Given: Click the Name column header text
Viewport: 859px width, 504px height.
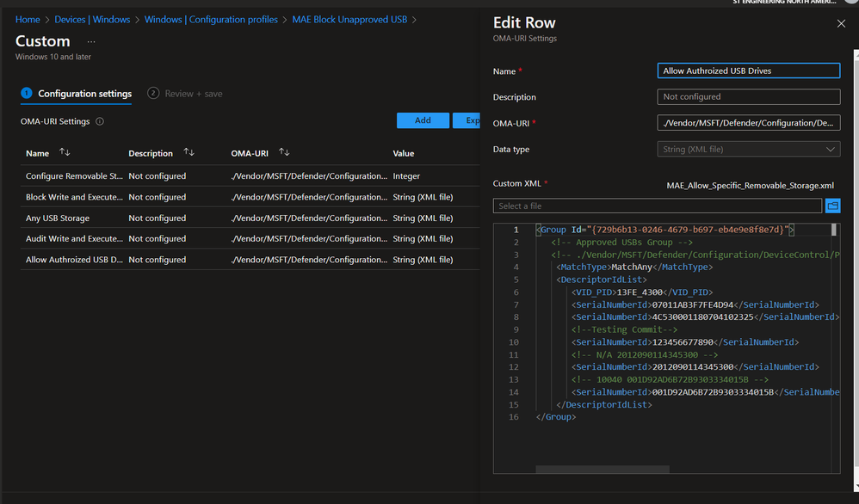Looking at the screenshot, I should 37,153.
